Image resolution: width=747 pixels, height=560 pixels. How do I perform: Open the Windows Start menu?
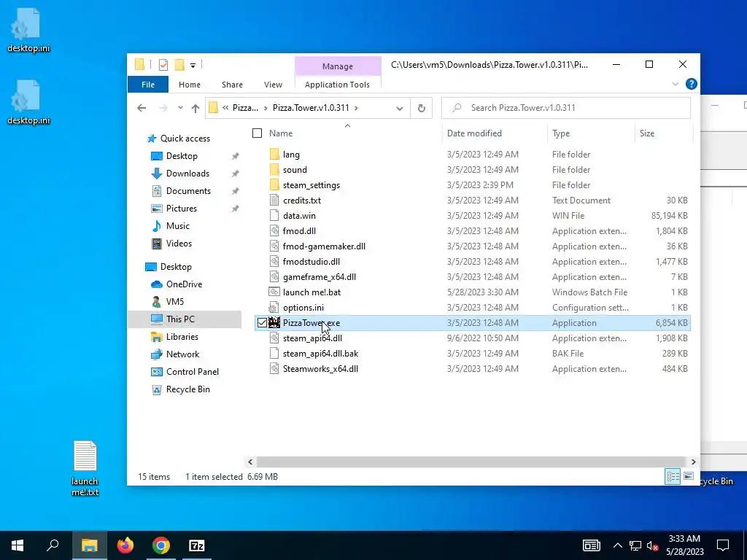pos(18,545)
